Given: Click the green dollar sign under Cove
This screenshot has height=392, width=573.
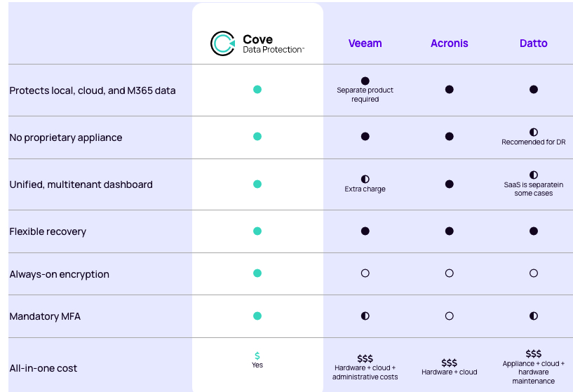Looking at the screenshot, I should (257, 356).
